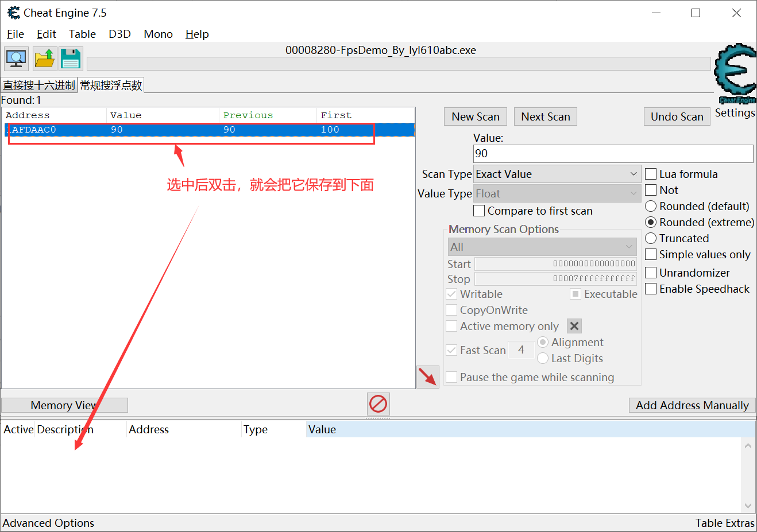
Task: Click the address list scrollbar down arrow
Action: [748, 506]
